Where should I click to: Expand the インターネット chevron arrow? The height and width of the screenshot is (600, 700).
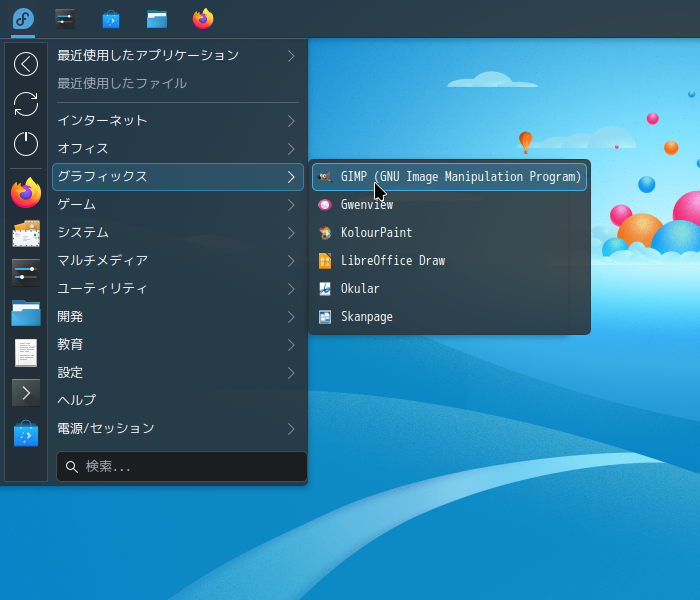click(x=291, y=121)
